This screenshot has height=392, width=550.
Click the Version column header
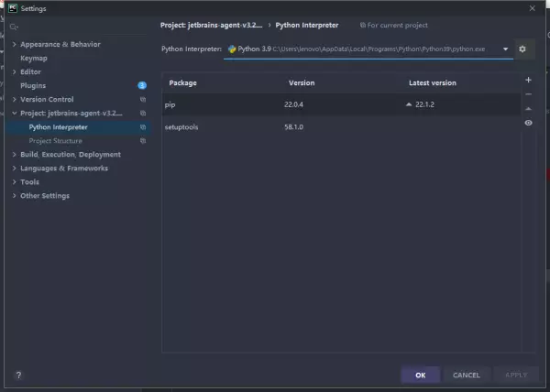302,83
